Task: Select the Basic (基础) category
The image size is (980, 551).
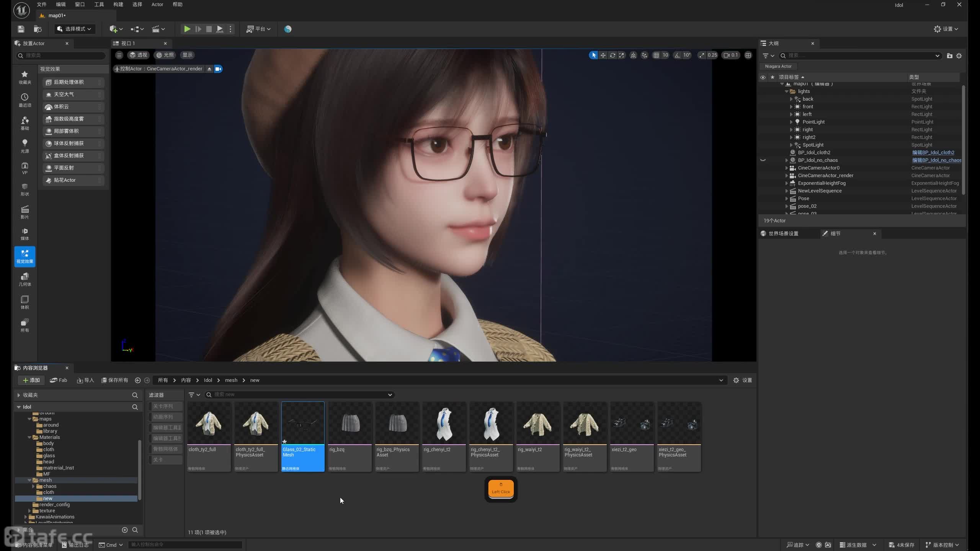Action: click(25, 123)
